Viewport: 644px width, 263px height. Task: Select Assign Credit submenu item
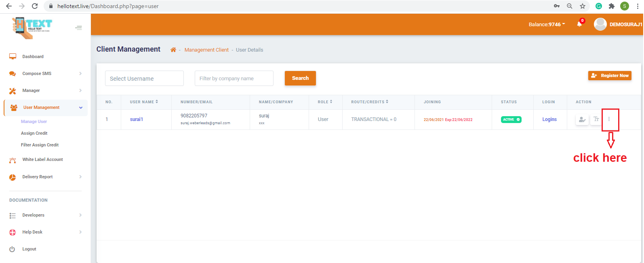pos(34,133)
